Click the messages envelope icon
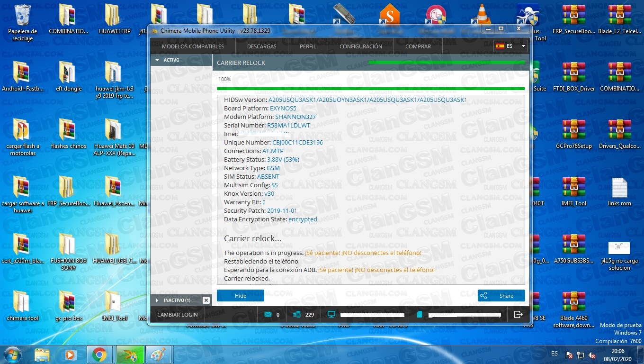The image size is (644, 364). pos(268,314)
